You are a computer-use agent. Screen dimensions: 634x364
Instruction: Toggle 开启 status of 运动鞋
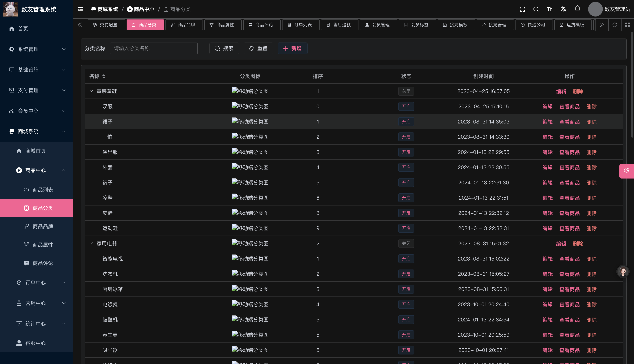tap(406, 228)
